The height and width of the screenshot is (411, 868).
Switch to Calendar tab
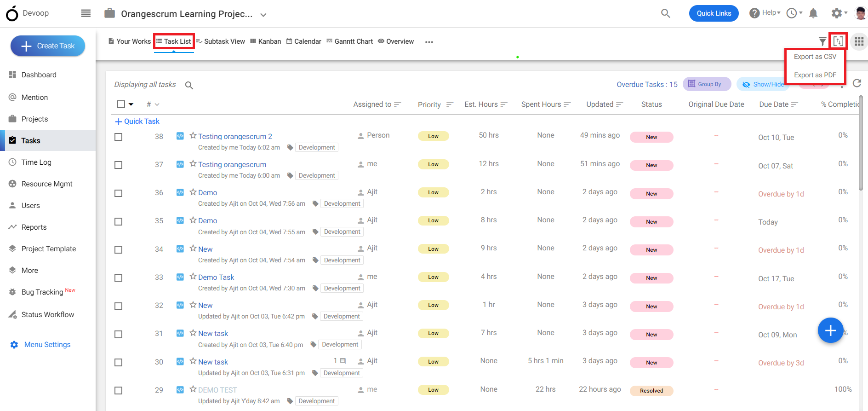point(304,41)
